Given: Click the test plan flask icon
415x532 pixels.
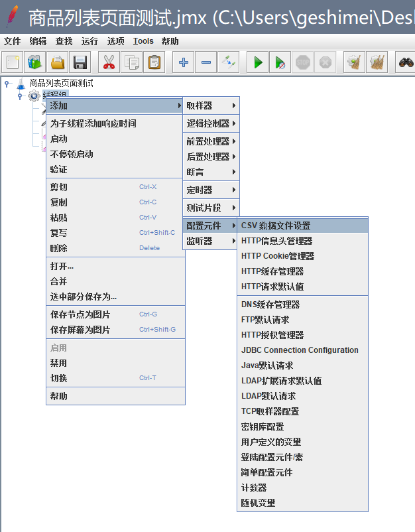Looking at the screenshot, I should tap(21, 84).
